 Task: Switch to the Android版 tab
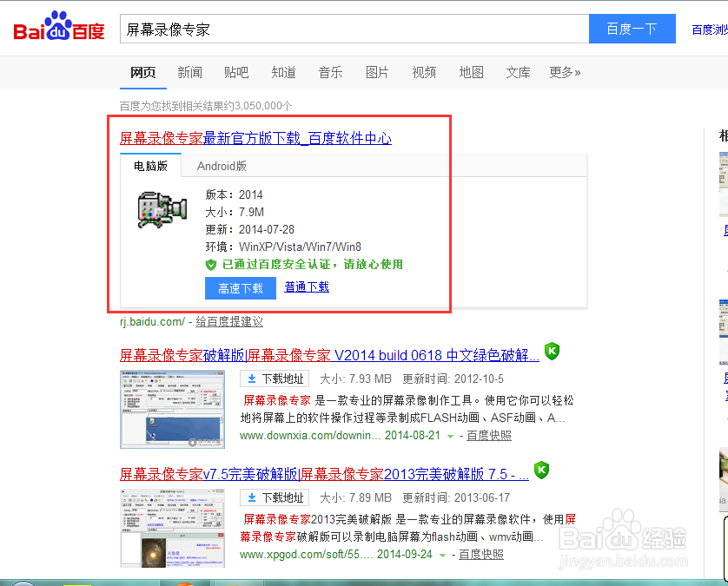(x=222, y=166)
